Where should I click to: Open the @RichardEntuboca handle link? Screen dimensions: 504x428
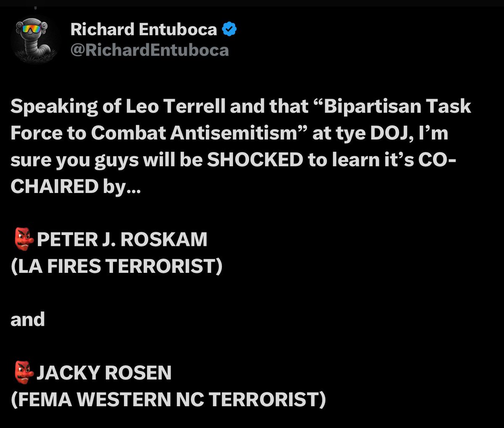(x=150, y=50)
